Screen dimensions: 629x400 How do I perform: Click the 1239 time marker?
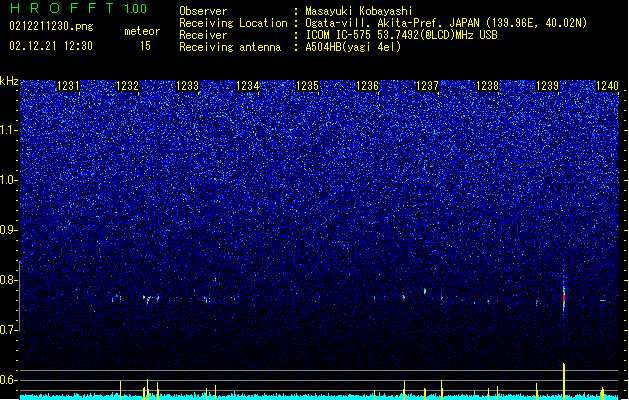pos(548,86)
